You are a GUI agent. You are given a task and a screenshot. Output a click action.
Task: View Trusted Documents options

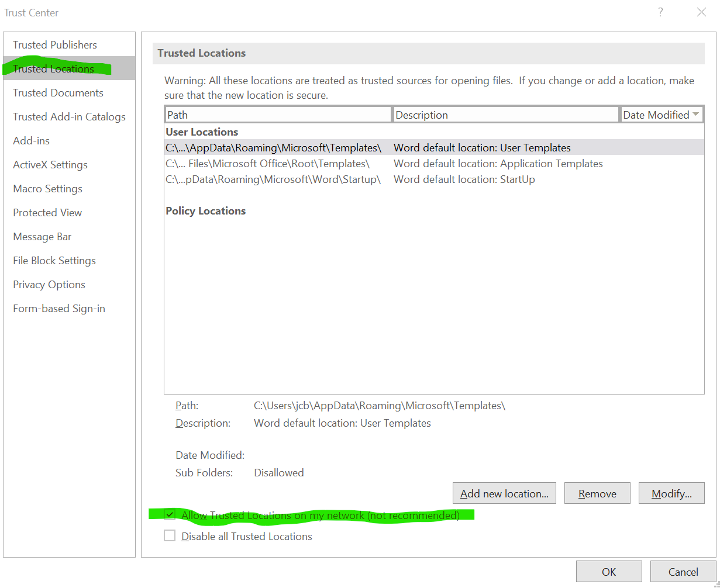(x=58, y=92)
